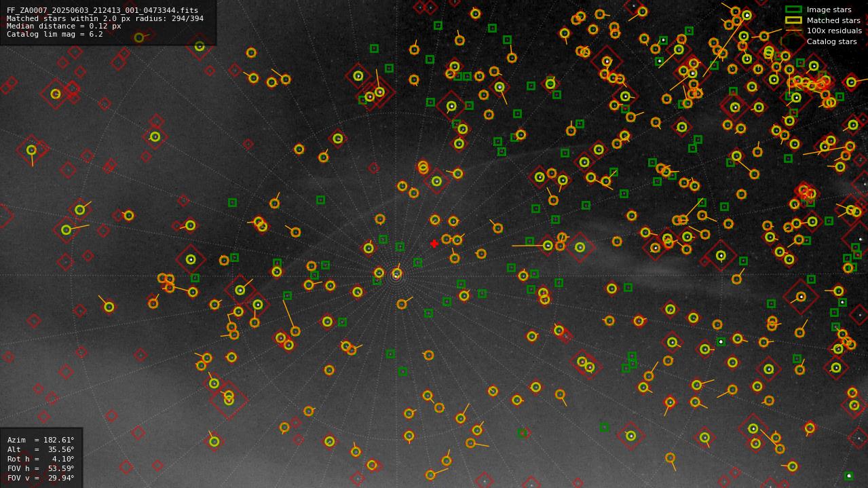Select the 'Matched stars' legend label
Image resolution: width=868 pixels, height=488 pixels.
coord(833,20)
